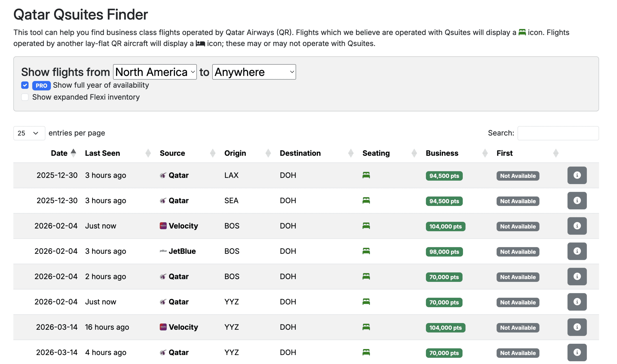
Task: Click the seating bed icon on the YYZ row
Action: tap(366, 301)
